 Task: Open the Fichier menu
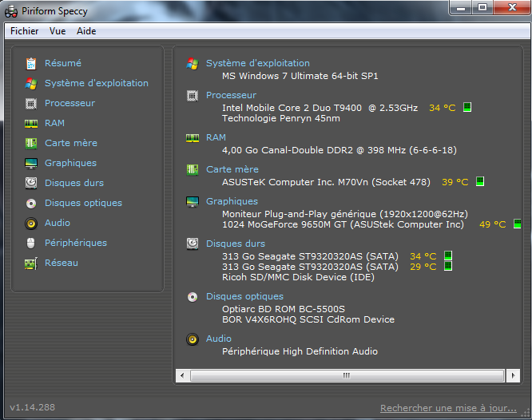coord(25,31)
